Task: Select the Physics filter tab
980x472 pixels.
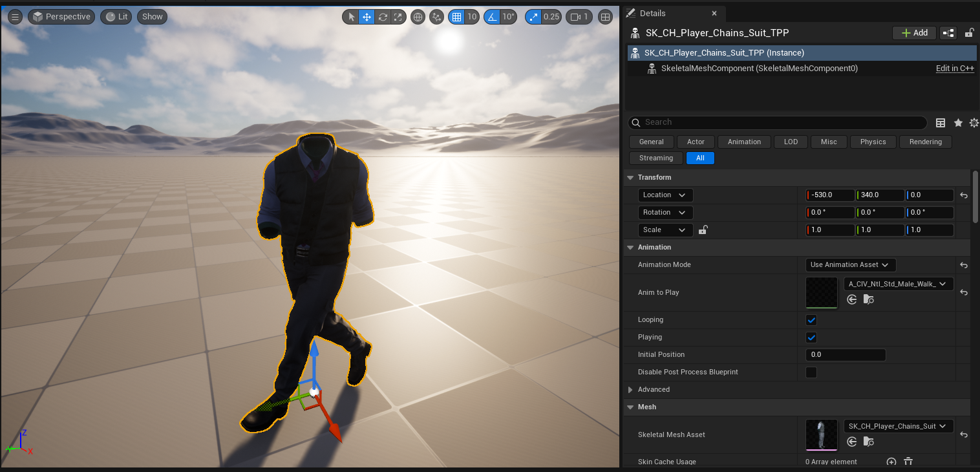Action: point(873,142)
